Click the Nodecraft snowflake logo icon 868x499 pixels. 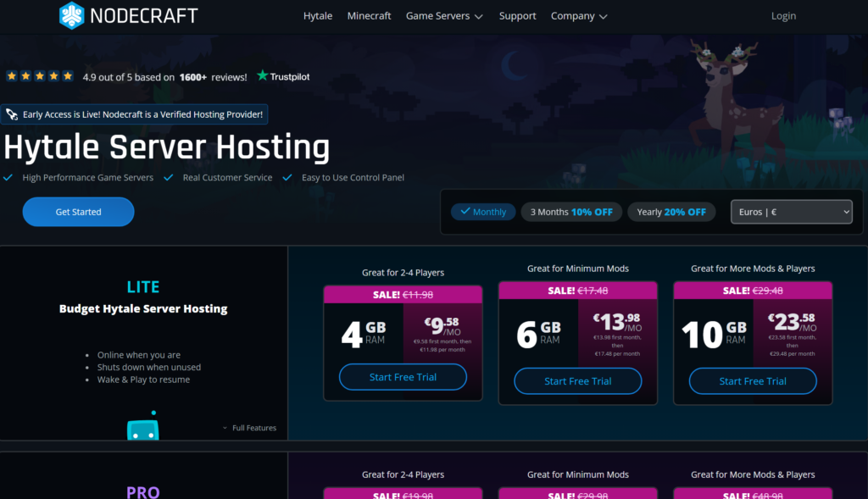tap(72, 15)
